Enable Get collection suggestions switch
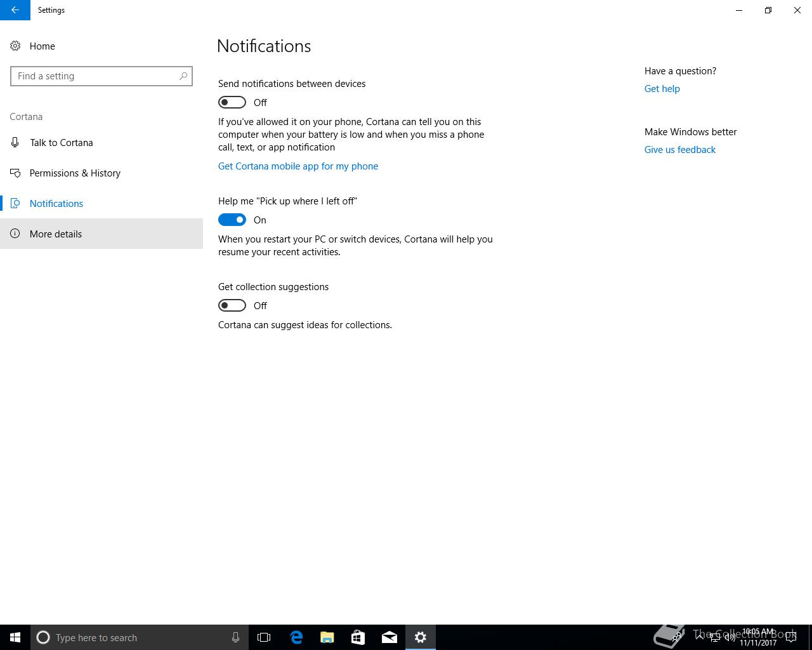 coord(232,305)
